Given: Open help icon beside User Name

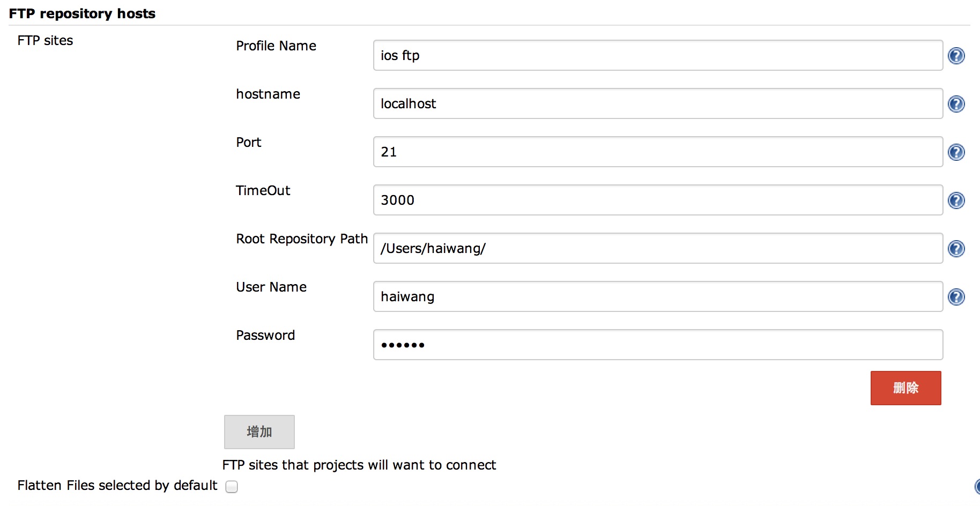Looking at the screenshot, I should click(x=956, y=297).
